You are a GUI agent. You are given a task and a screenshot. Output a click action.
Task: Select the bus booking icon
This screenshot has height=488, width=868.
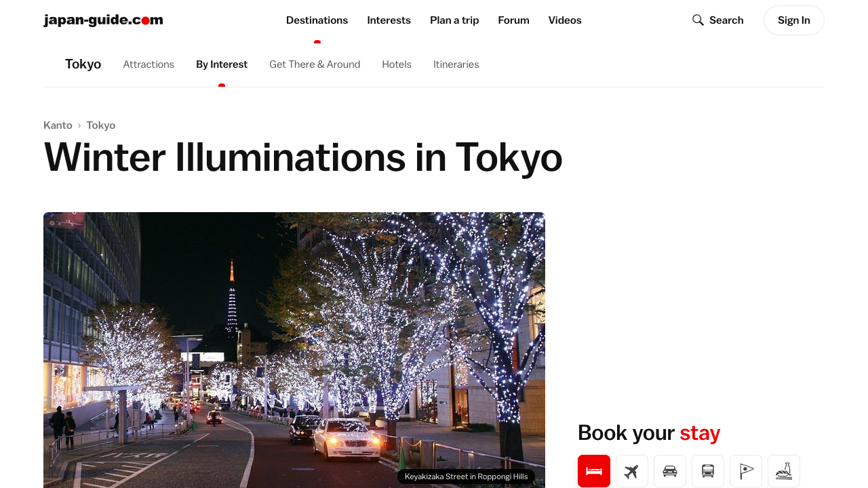708,471
